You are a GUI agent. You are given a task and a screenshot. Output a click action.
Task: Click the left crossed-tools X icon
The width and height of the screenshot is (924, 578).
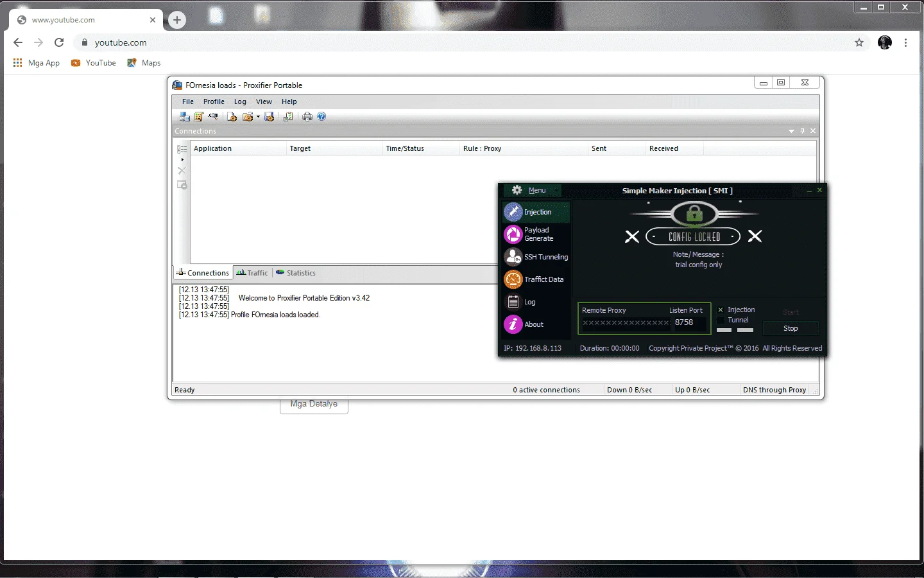[632, 236]
